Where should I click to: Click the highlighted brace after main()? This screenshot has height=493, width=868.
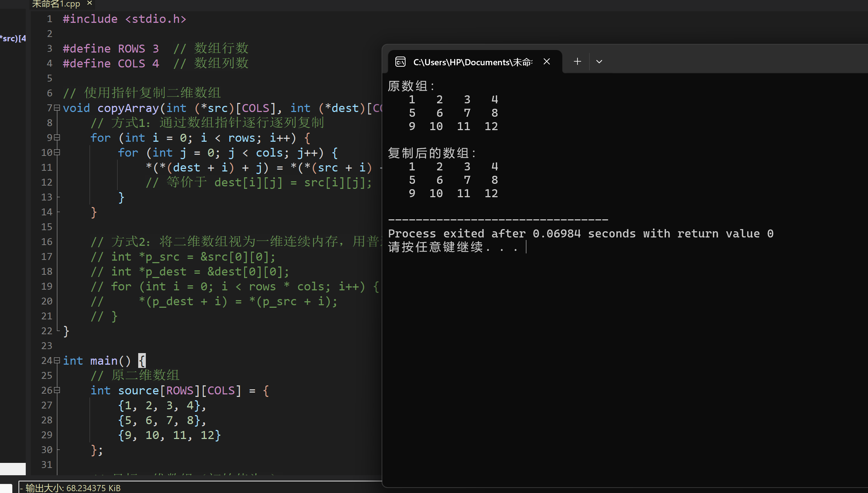point(142,361)
